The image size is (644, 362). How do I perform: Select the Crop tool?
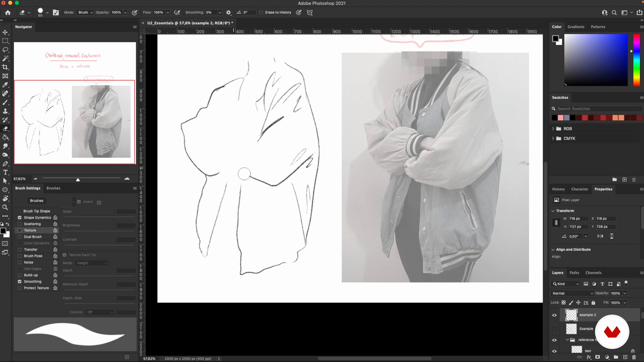click(x=5, y=67)
